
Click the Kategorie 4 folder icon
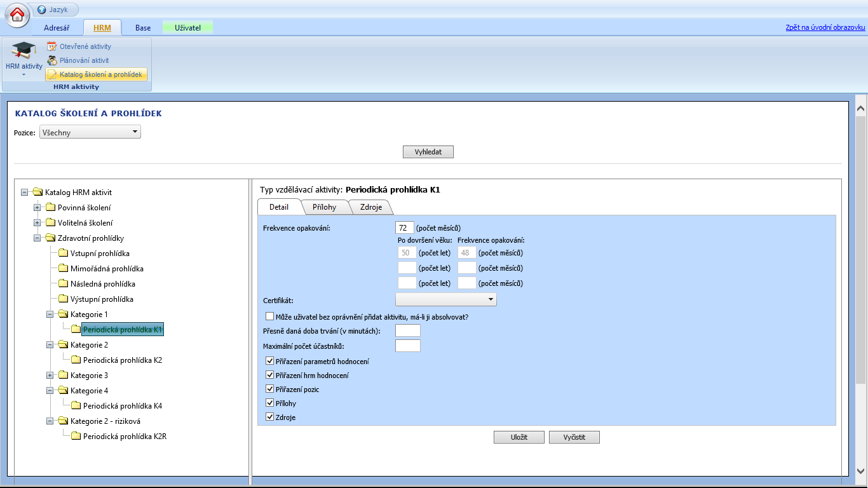click(x=63, y=391)
